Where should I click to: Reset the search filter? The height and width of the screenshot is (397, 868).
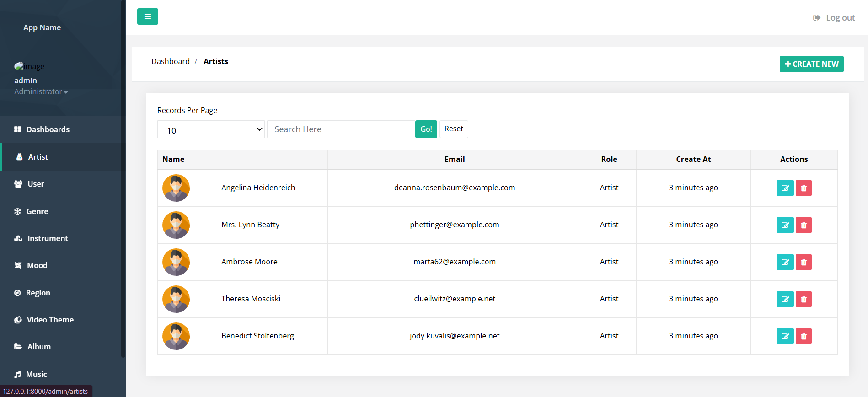(x=454, y=129)
